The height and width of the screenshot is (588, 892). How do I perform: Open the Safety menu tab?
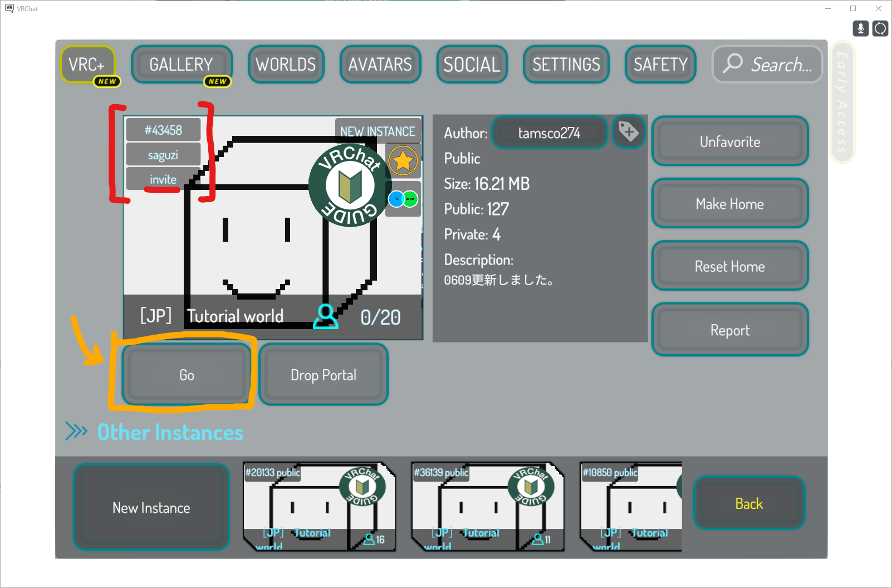660,65
